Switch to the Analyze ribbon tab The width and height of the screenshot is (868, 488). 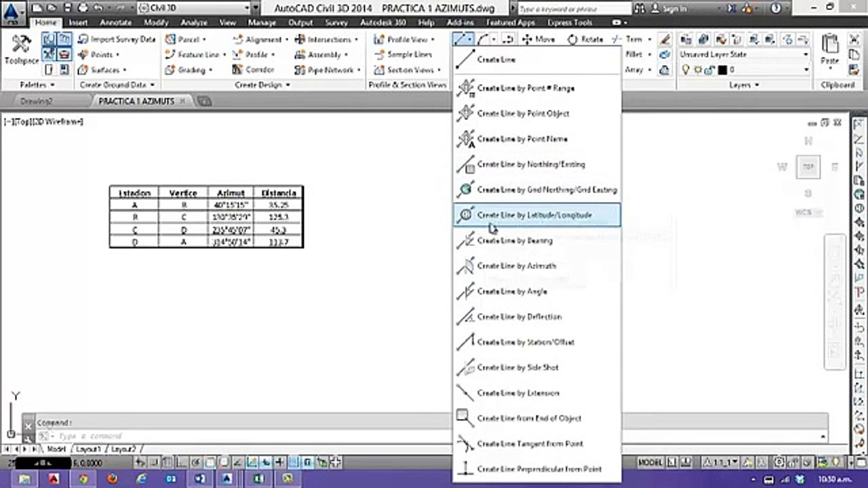click(193, 22)
